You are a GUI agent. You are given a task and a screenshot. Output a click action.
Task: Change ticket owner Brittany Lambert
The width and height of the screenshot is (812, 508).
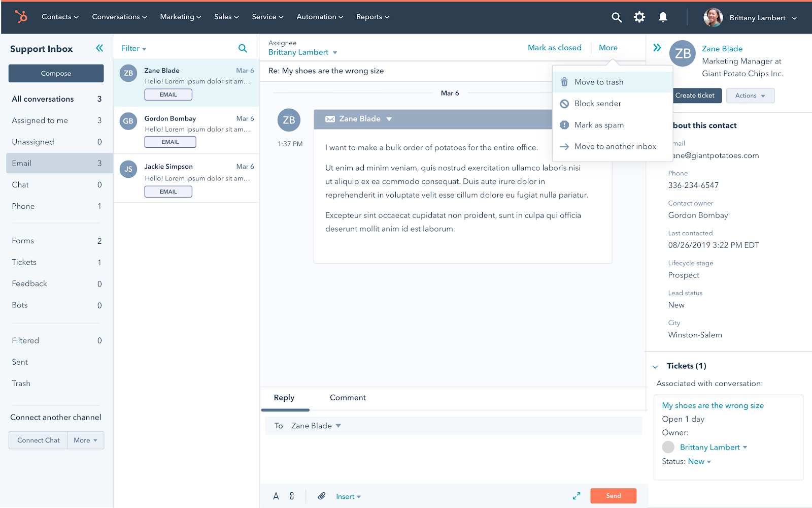point(714,447)
